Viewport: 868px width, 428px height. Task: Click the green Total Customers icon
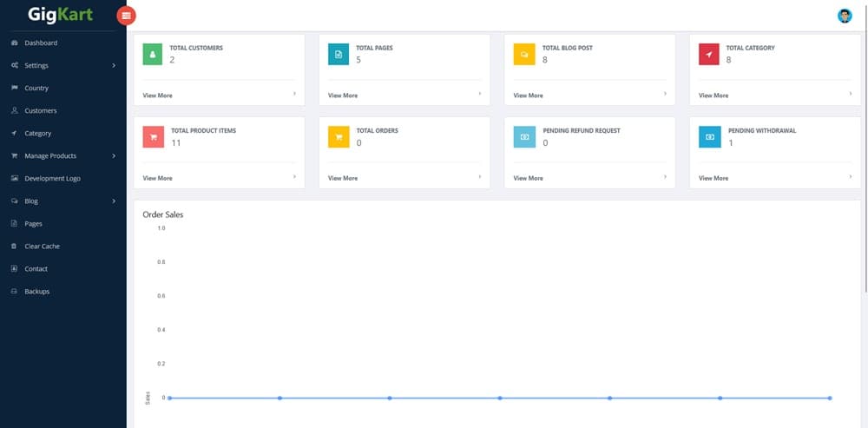tap(154, 54)
